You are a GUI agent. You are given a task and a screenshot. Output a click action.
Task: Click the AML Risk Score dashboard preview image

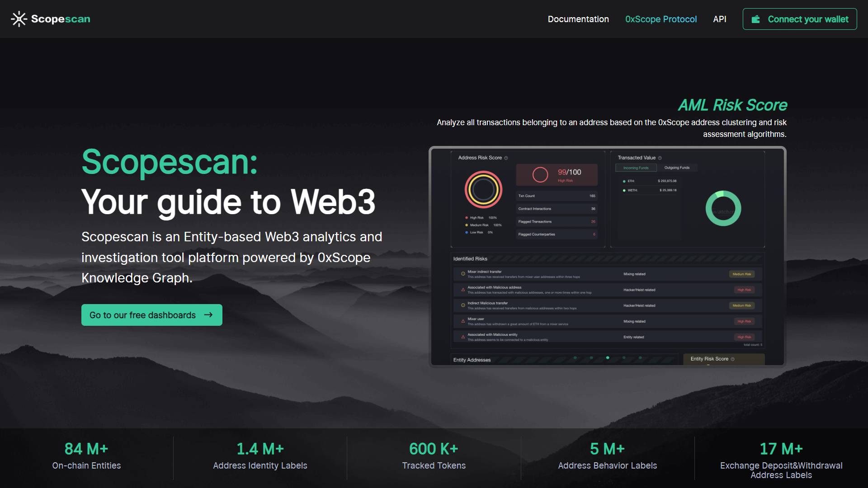(x=608, y=256)
